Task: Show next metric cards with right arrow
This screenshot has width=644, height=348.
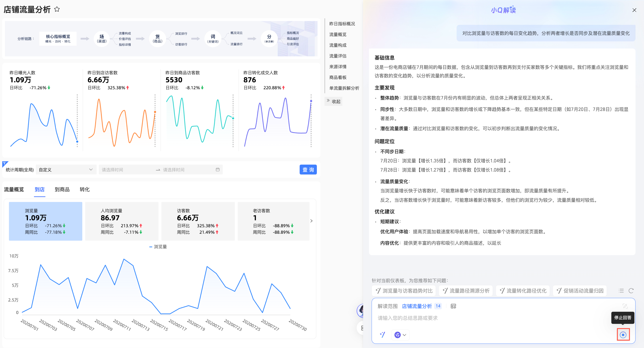Action: [x=311, y=221]
